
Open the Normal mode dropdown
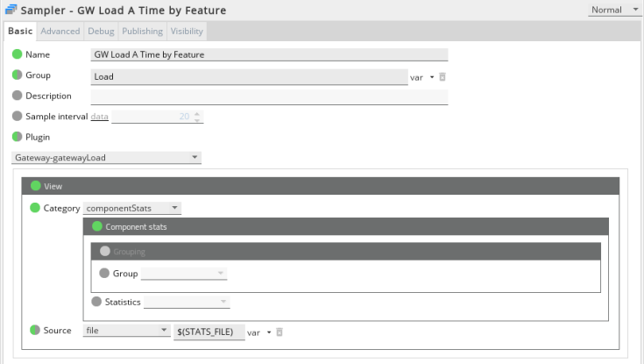[x=616, y=10]
